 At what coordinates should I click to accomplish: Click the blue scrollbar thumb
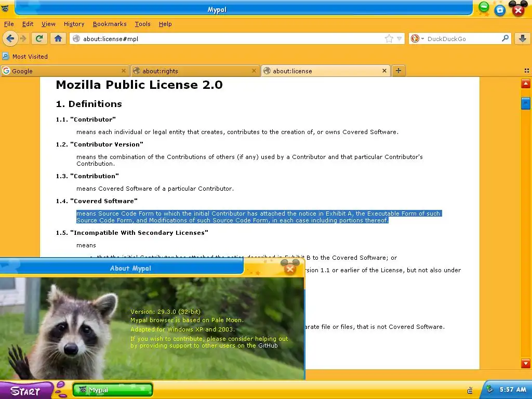click(x=526, y=103)
